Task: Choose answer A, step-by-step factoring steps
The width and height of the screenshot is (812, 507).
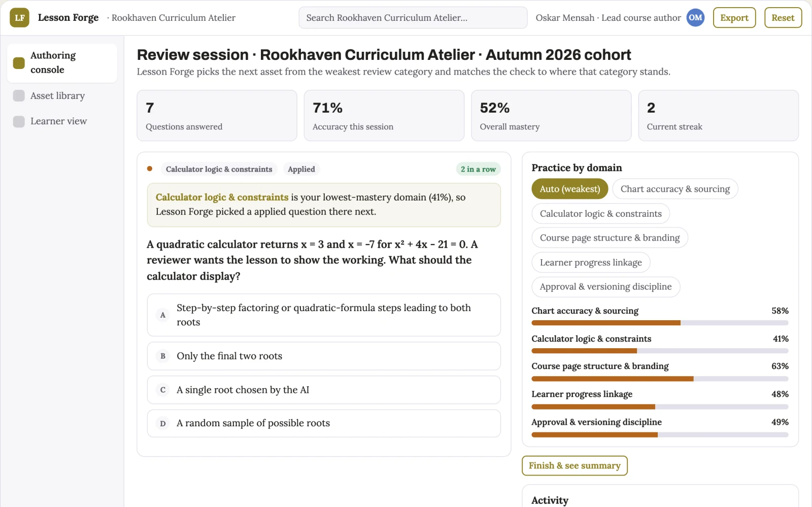Action: (x=324, y=315)
